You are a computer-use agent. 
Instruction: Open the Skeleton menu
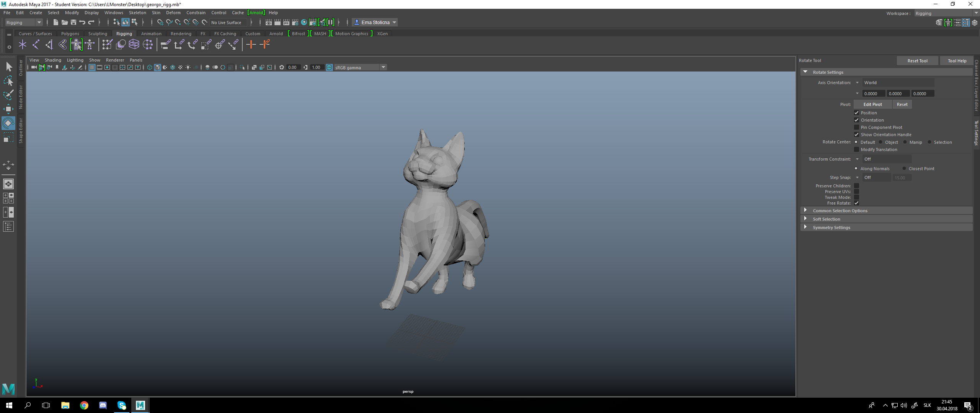click(x=137, y=13)
